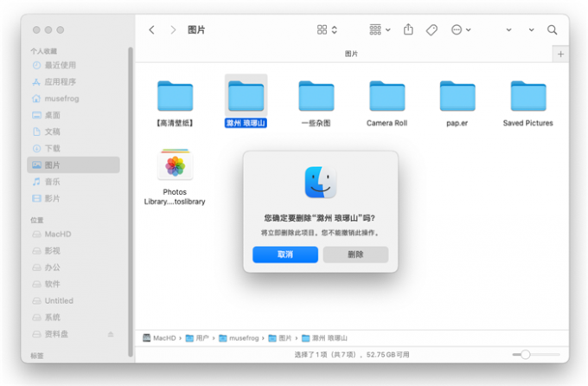The width and height of the screenshot is (588, 386).
Task: Open 系统 volume in sidebar
Action: coord(73,318)
